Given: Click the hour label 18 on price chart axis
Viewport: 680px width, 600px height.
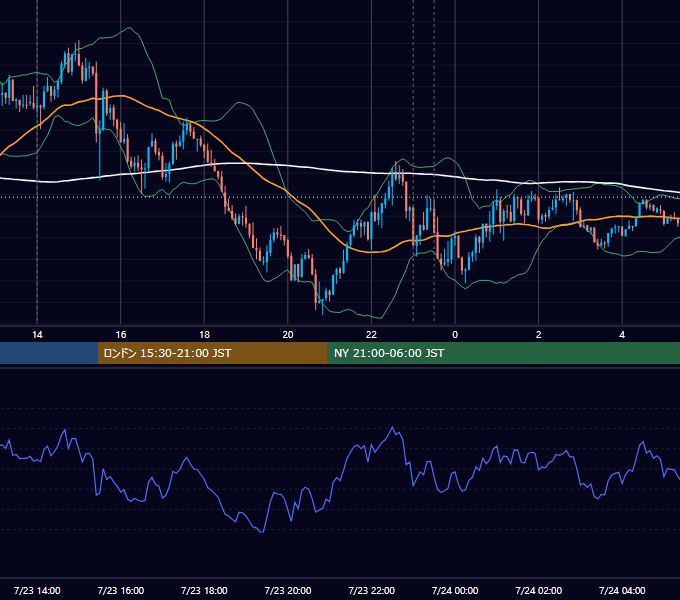Looking at the screenshot, I should tap(204, 335).
